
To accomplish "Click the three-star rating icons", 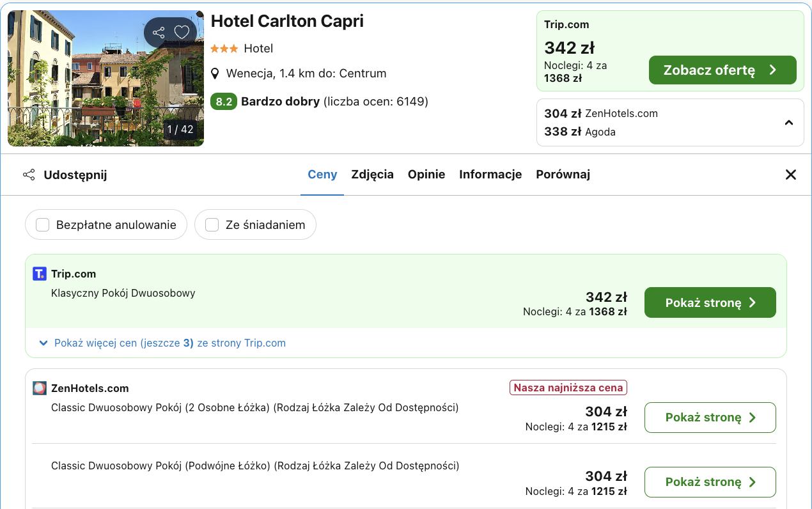I will [x=225, y=48].
